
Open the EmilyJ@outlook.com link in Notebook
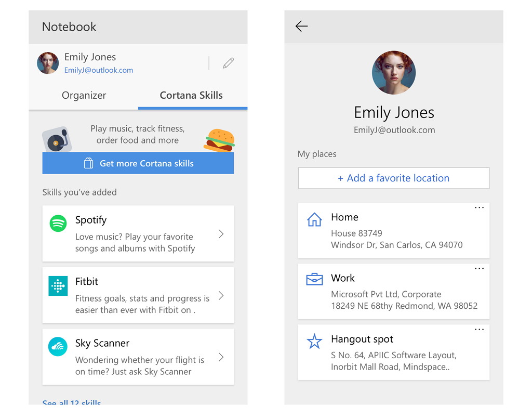(x=99, y=70)
